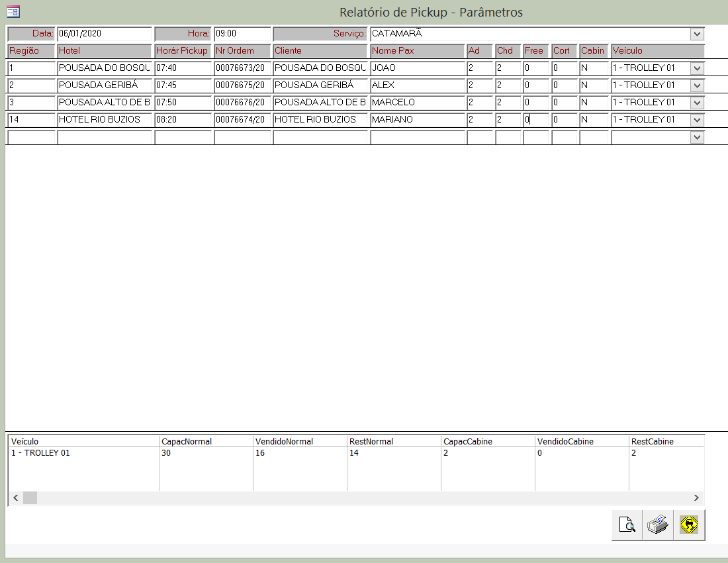Expand Veículo dropdown for JOAO row
The width and height of the screenshot is (728, 563).
(x=697, y=68)
